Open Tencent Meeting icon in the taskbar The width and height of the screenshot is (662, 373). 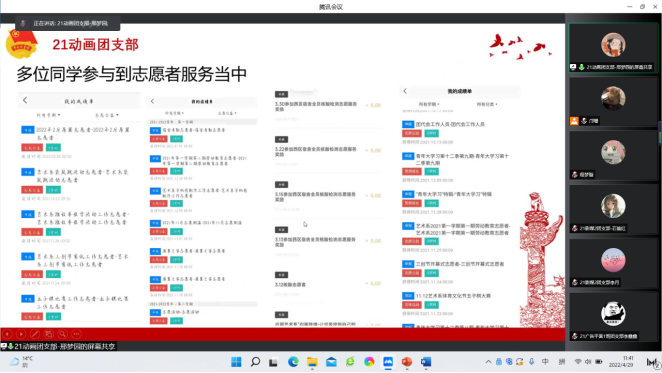coord(388,362)
